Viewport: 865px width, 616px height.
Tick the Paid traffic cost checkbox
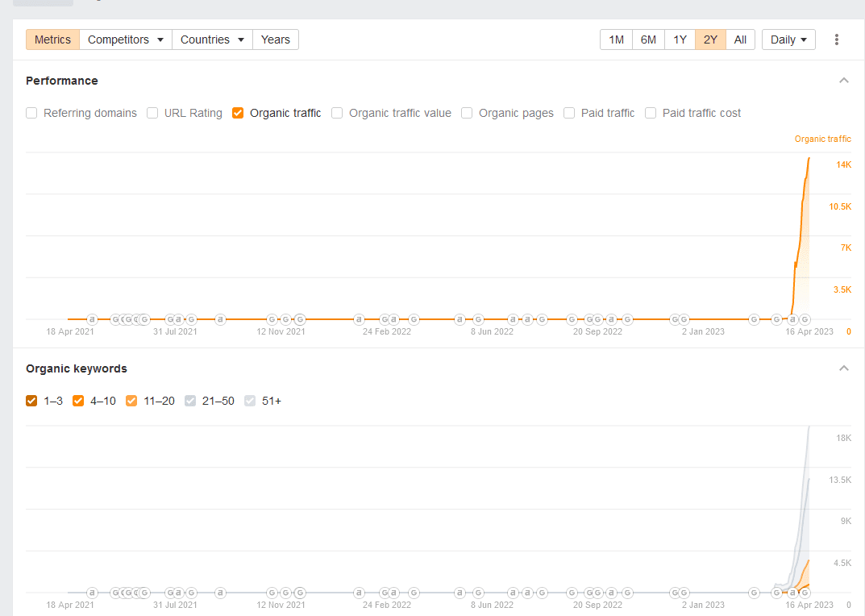pyautogui.click(x=651, y=113)
